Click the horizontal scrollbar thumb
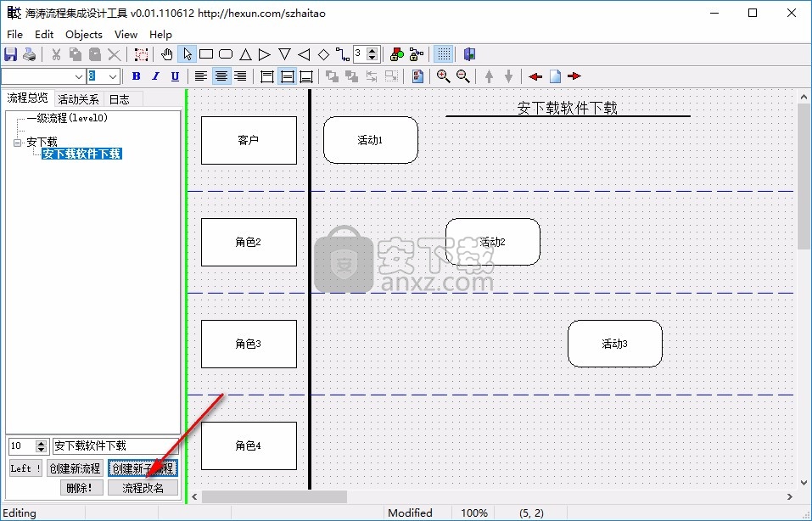 (274, 496)
